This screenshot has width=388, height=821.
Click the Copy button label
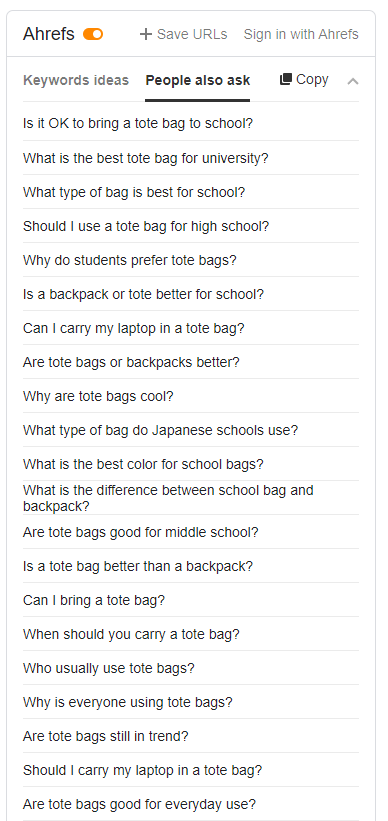[x=312, y=79]
